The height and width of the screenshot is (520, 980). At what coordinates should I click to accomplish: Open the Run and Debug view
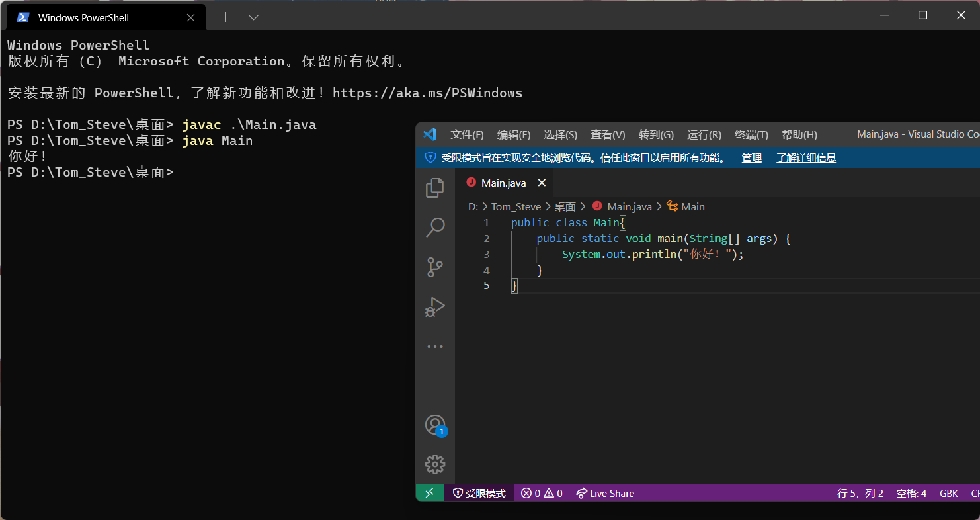(x=434, y=307)
